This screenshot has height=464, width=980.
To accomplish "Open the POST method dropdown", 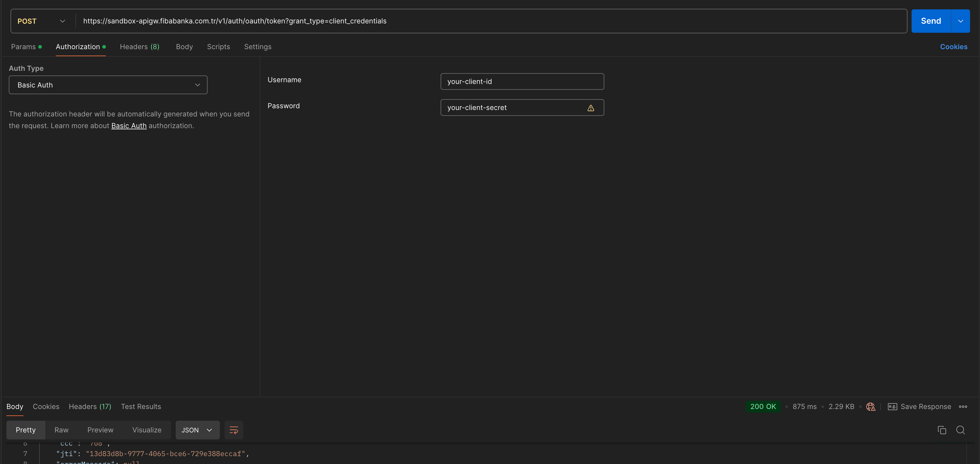I will [x=42, y=21].
